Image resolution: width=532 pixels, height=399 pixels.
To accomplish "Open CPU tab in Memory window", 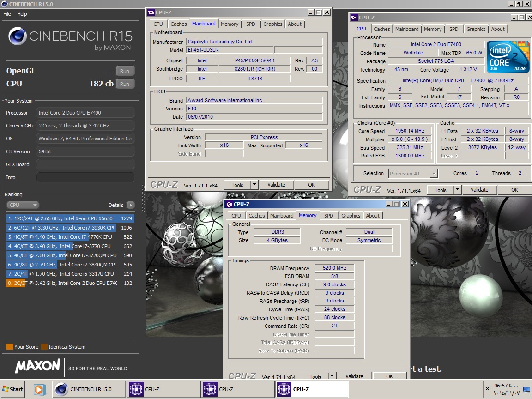I will tap(236, 216).
